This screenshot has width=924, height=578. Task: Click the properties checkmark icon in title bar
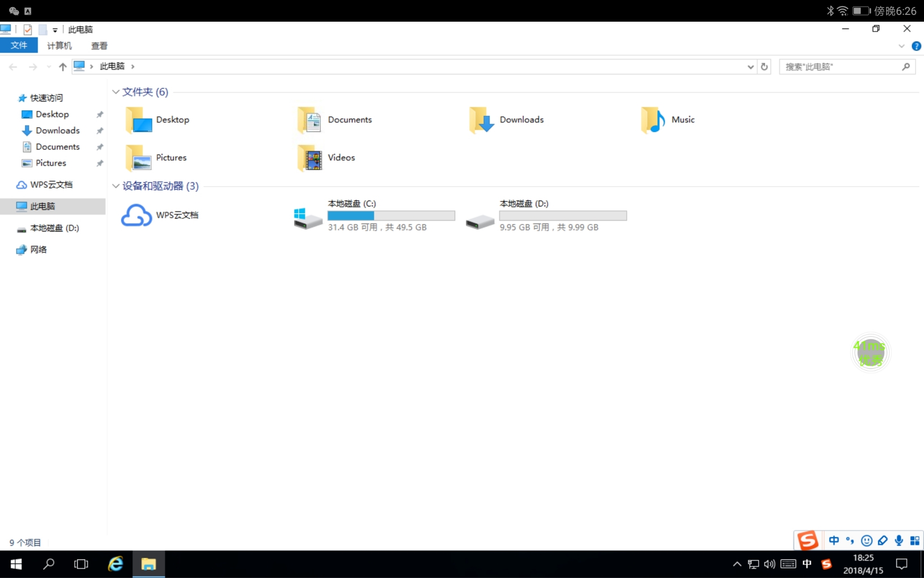28,30
